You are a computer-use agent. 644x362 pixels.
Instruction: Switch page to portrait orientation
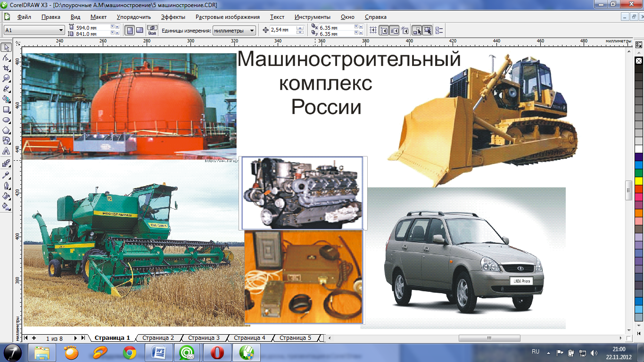(130, 30)
